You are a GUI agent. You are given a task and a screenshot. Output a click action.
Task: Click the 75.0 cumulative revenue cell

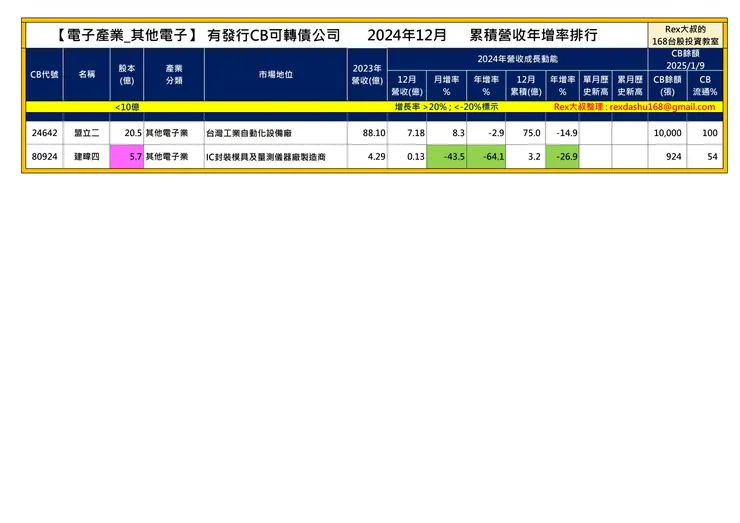click(x=526, y=133)
